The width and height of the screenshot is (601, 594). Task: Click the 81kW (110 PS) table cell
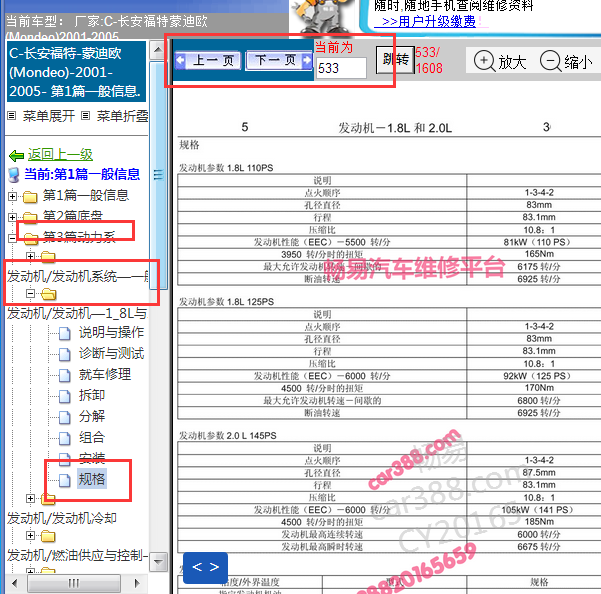point(538,242)
